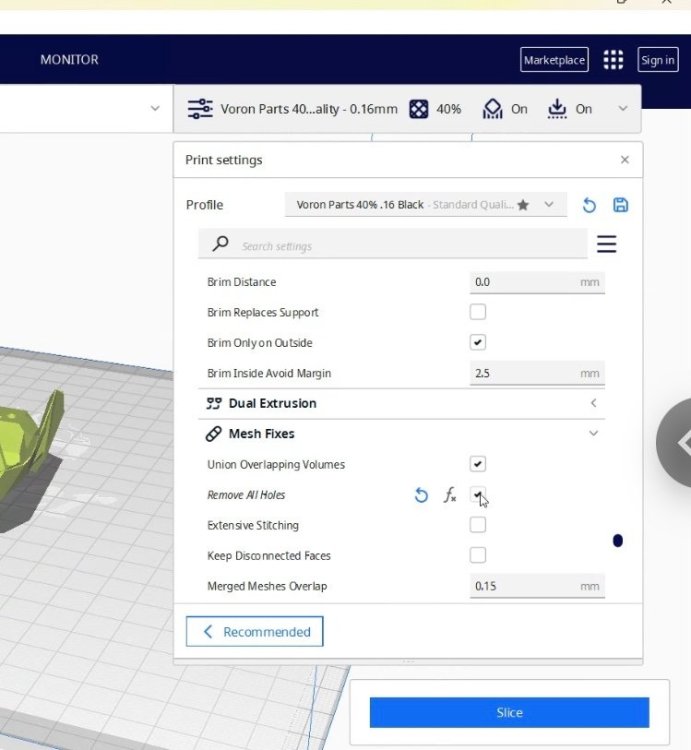This screenshot has width=691, height=750.
Task: Toggle Union Overlapping Volumes checkbox
Action: (x=478, y=464)
